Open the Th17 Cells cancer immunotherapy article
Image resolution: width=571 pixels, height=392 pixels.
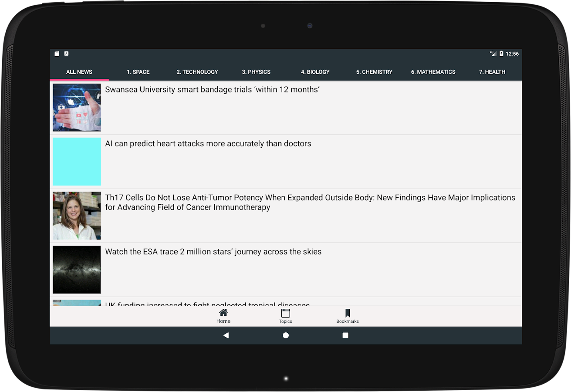click(x=286, y=216)
